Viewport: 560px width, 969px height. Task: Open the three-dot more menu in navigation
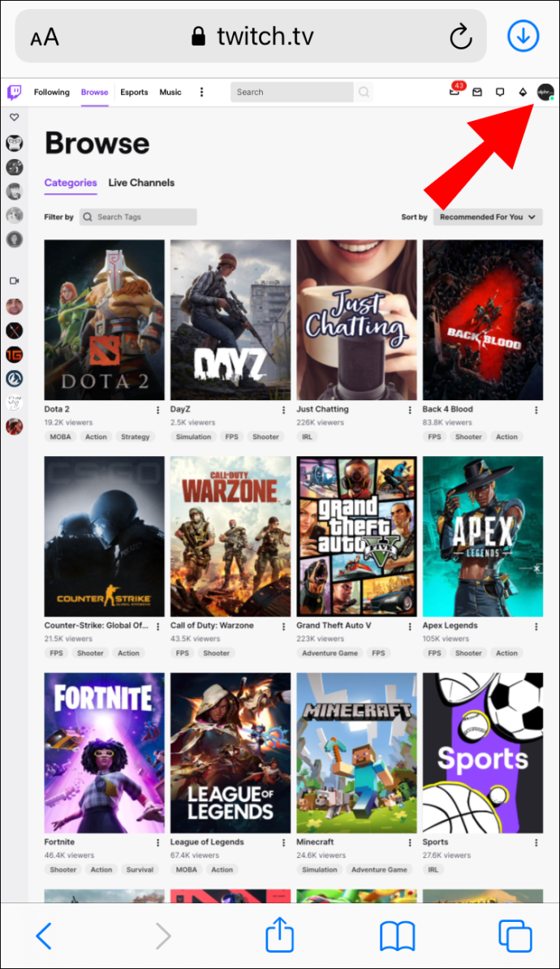pos(201,92)
